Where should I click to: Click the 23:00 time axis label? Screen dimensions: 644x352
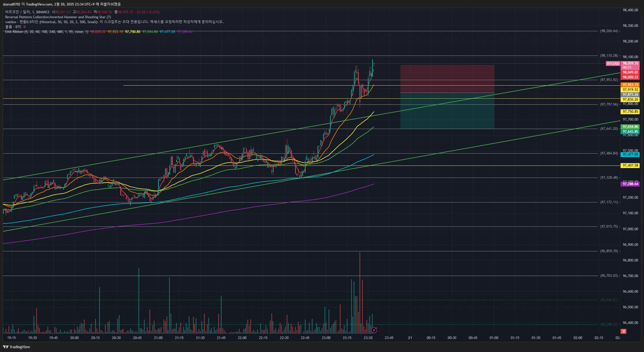pyautogui.click(x=326, y=338)
